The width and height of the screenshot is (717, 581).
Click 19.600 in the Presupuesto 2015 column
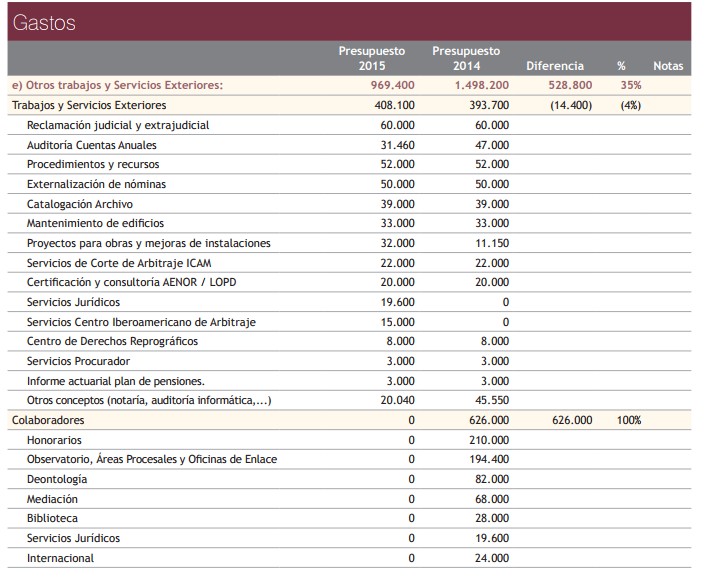(397, 302)
